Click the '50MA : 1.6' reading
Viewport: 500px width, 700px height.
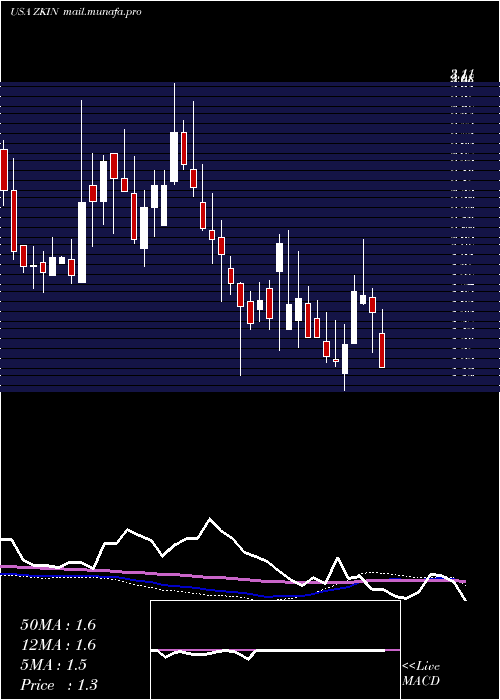pos(58,625)
